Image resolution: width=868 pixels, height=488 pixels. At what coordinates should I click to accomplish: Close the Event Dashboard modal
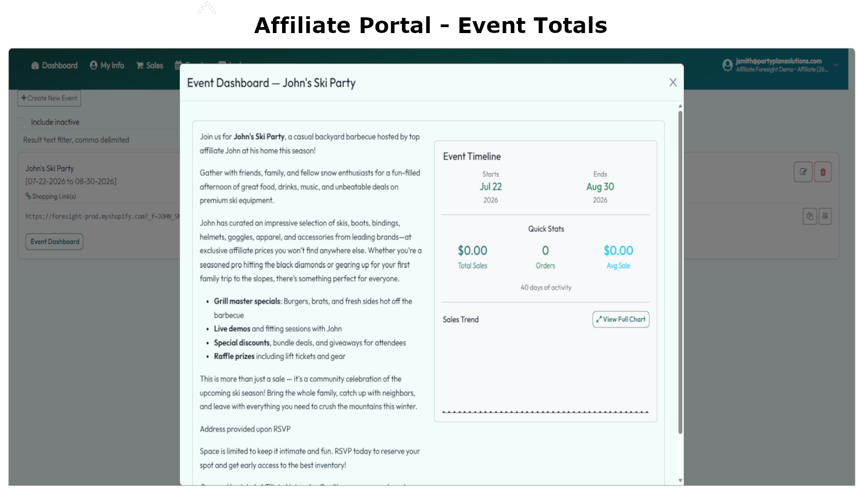click(x=673, y=82)
